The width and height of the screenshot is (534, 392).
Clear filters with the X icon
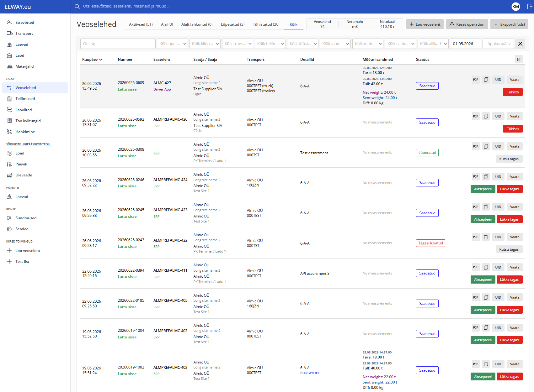[520, 44]
